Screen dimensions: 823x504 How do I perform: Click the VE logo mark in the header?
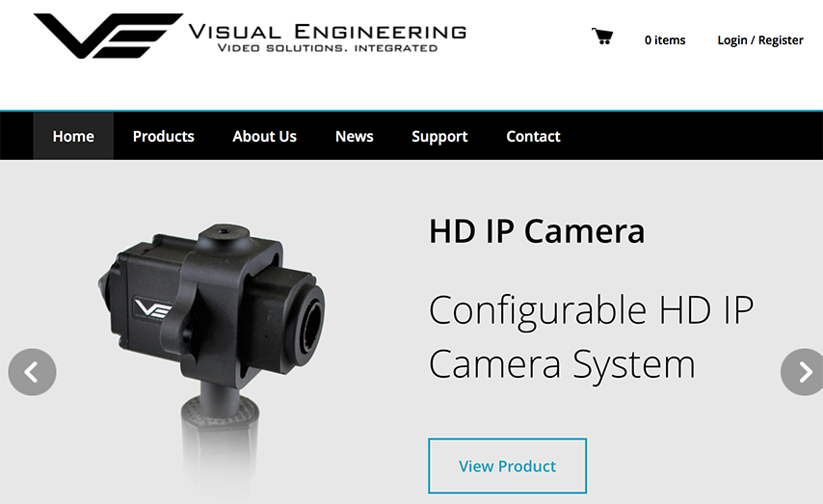108,36
